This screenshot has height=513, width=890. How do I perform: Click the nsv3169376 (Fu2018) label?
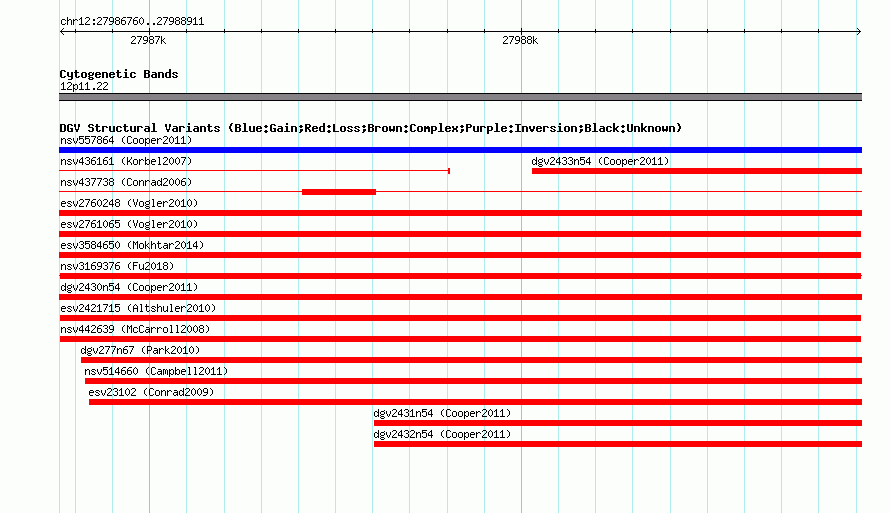click(117, 266)
